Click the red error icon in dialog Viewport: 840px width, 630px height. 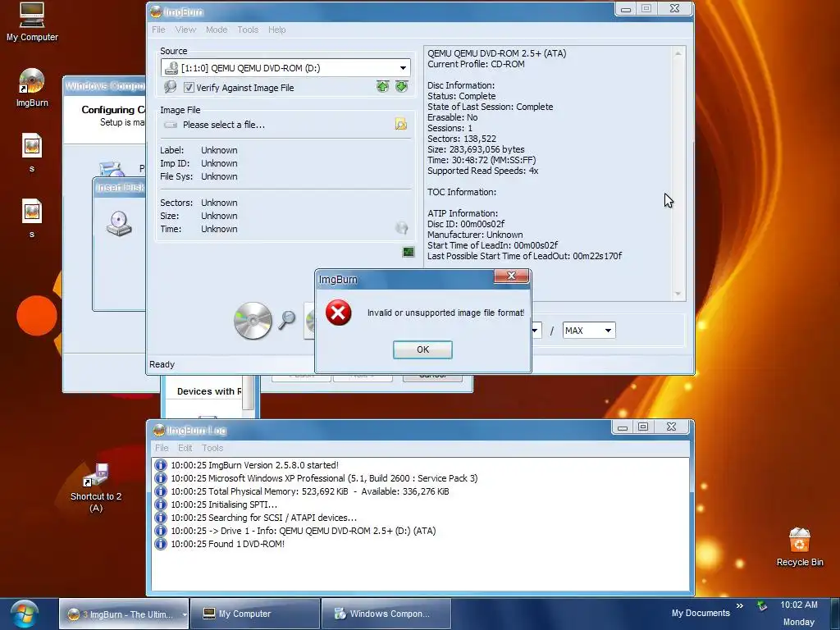click(339, 313)
